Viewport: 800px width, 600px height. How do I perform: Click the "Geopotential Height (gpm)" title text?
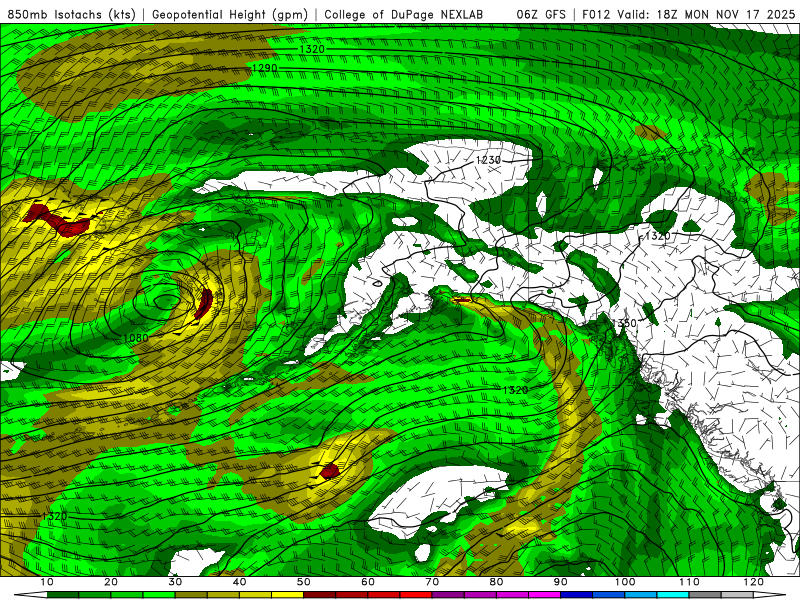point(230,14)
